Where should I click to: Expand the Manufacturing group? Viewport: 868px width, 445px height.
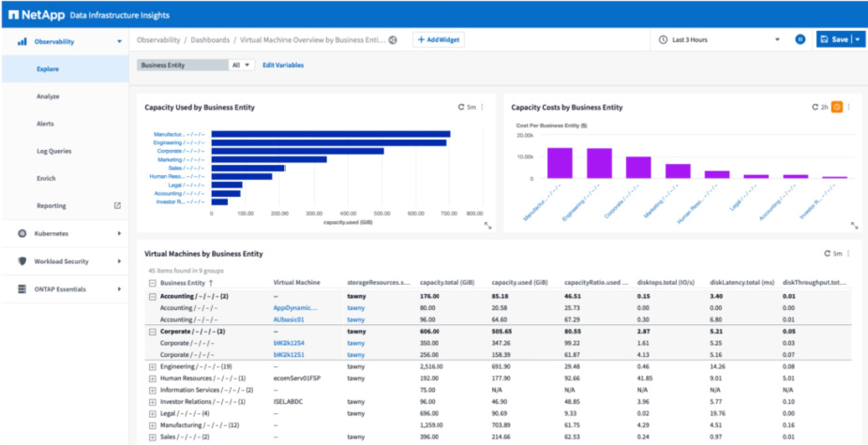[152, 425]
